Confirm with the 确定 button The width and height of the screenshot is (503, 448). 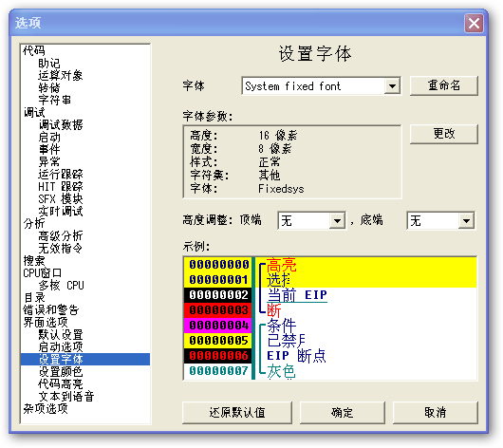(343, 413)
